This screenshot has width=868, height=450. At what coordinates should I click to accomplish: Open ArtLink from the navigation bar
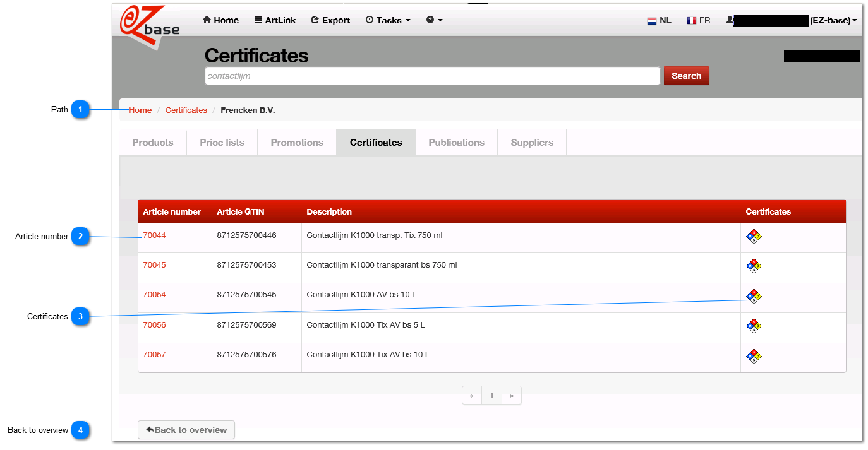pos(275,20)
